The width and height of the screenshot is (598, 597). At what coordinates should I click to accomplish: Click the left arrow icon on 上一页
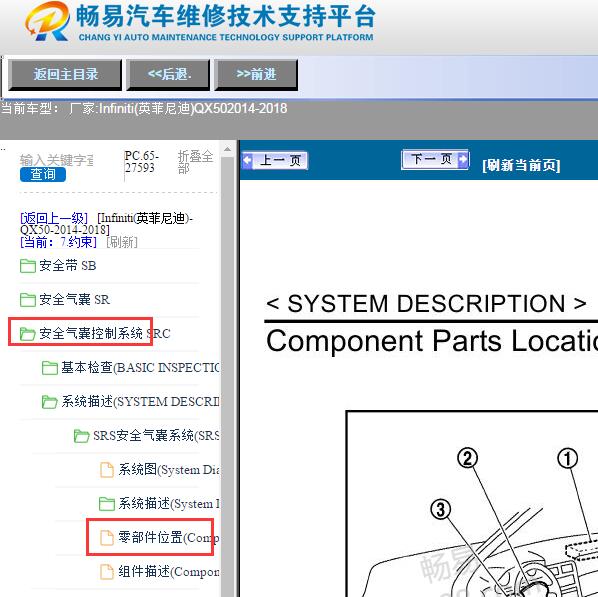tap(248, 160)
